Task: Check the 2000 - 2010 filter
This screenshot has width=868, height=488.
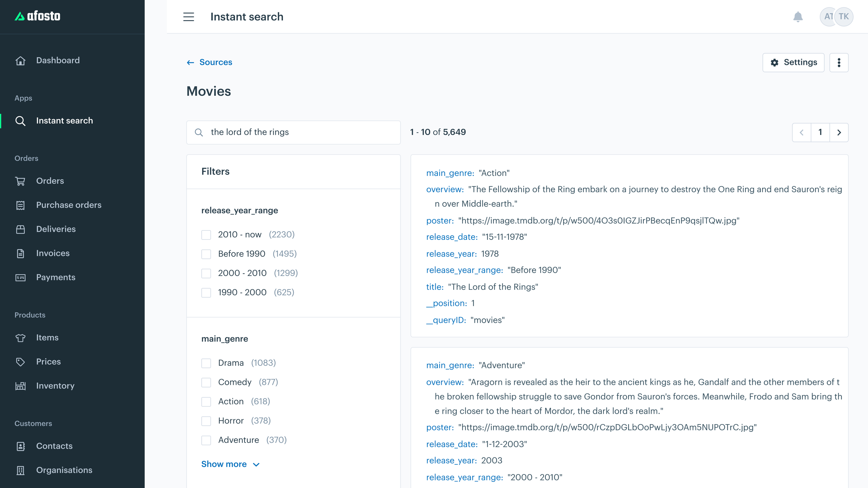Action: coord(206,274)
